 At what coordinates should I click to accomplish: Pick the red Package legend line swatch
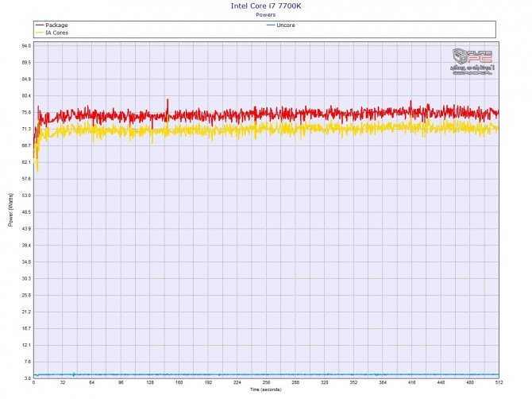click(40, 25)
